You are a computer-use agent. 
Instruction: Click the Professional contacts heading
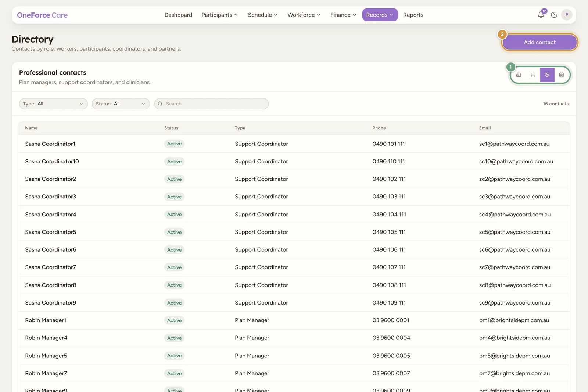pyautogui.click(x=53, y=73)
